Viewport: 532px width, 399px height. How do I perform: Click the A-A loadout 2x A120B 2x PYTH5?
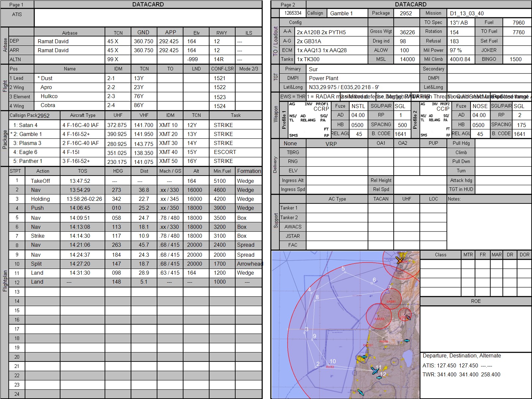[321, 32]
